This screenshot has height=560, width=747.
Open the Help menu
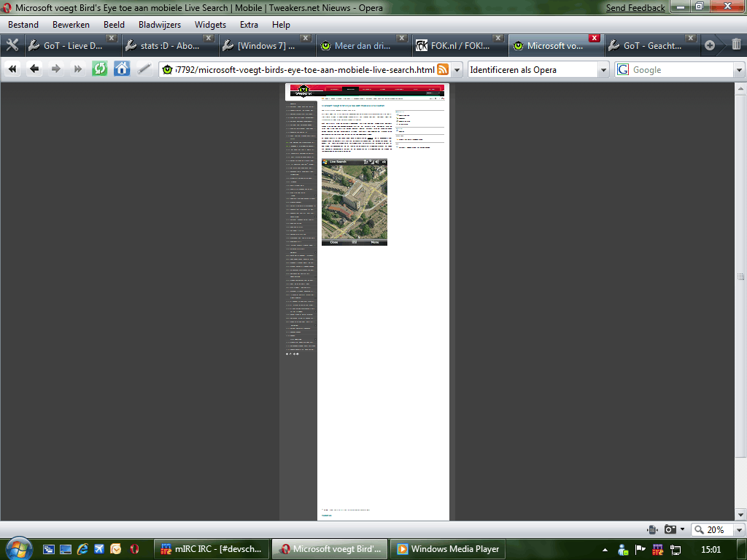click(281, 25)
